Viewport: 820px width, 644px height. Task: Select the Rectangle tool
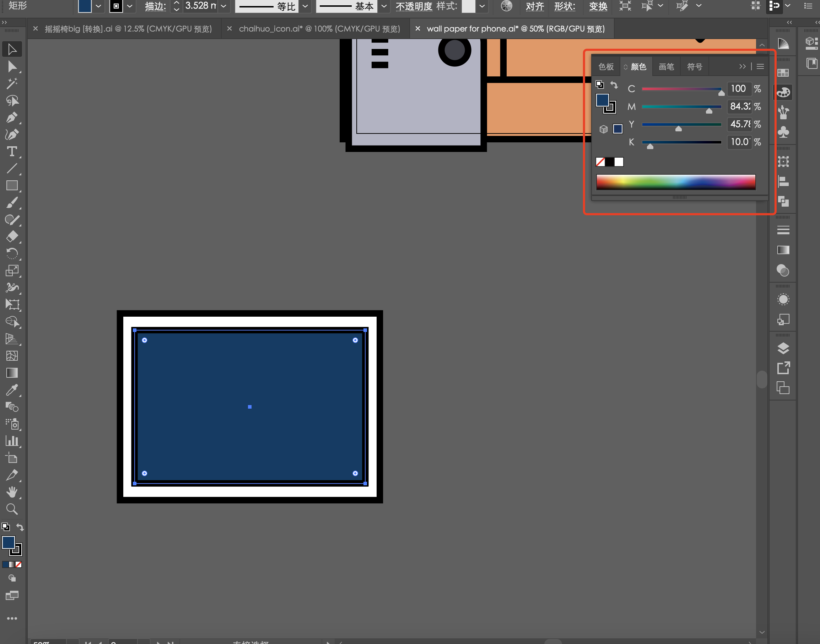pyautogui.click(x=12, y=186)
